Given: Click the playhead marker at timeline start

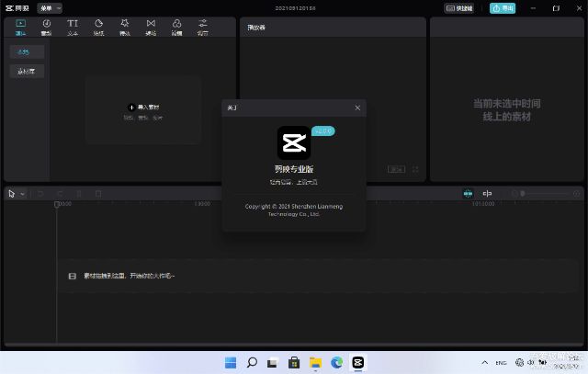Looking at the screenshot, I should point(57,204).
